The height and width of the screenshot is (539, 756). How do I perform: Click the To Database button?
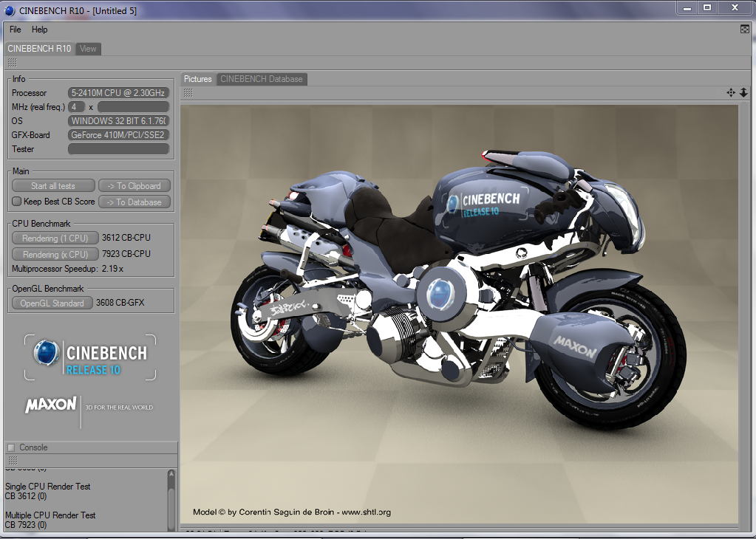[134, 202]
